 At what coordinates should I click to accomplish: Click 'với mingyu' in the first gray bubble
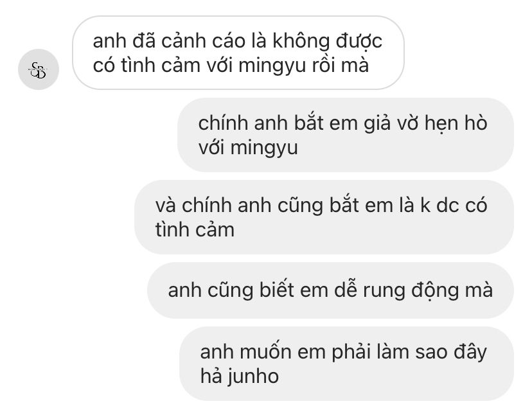click(248, 148)
